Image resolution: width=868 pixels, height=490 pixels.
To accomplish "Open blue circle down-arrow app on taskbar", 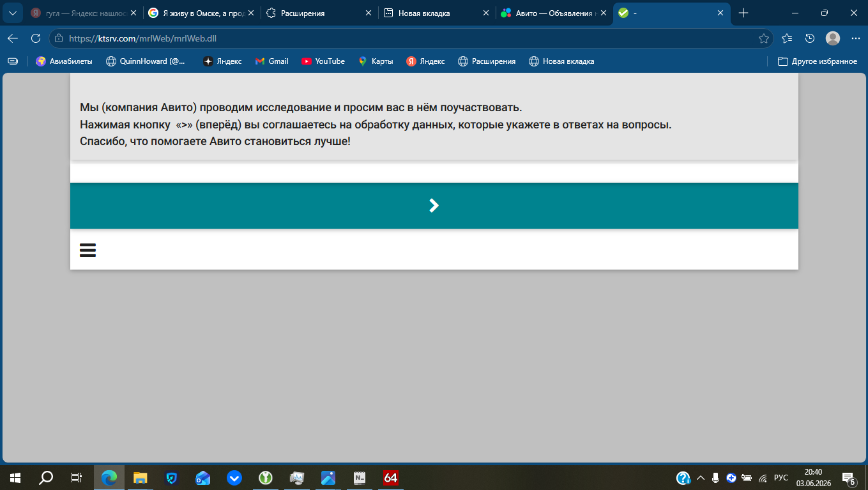I will pos(234,477).
